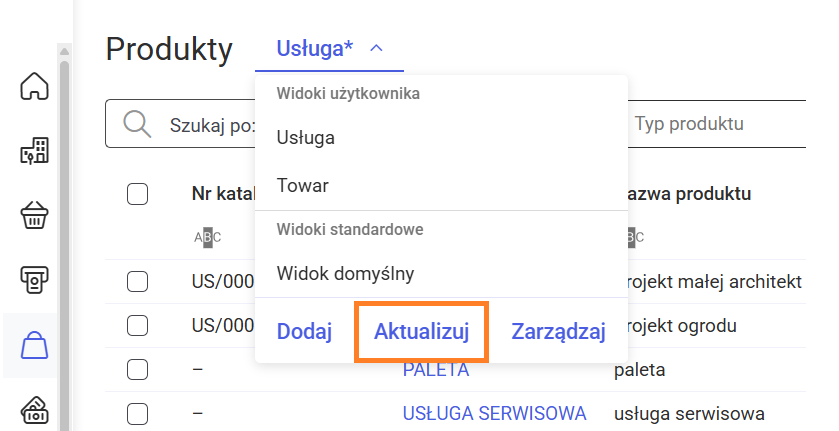This screenshot has height=431, width=839.
Task: Click Dodaj to add a view
Action: click(304, 333)
